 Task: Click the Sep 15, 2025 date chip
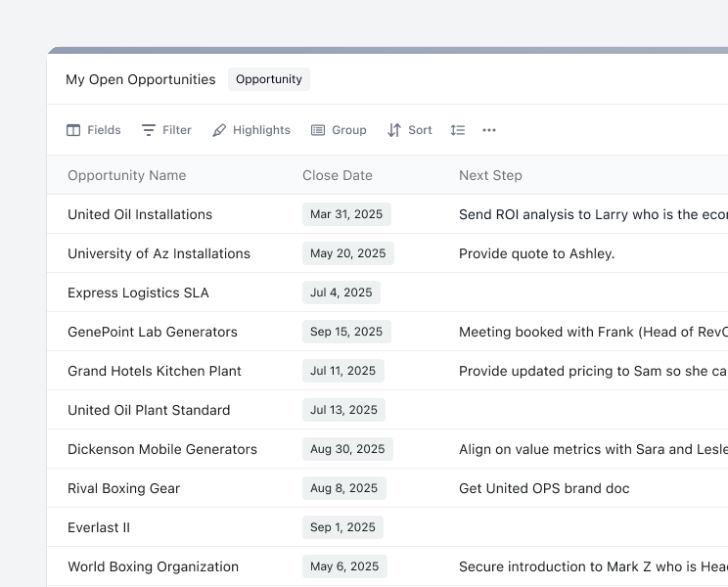346,332
